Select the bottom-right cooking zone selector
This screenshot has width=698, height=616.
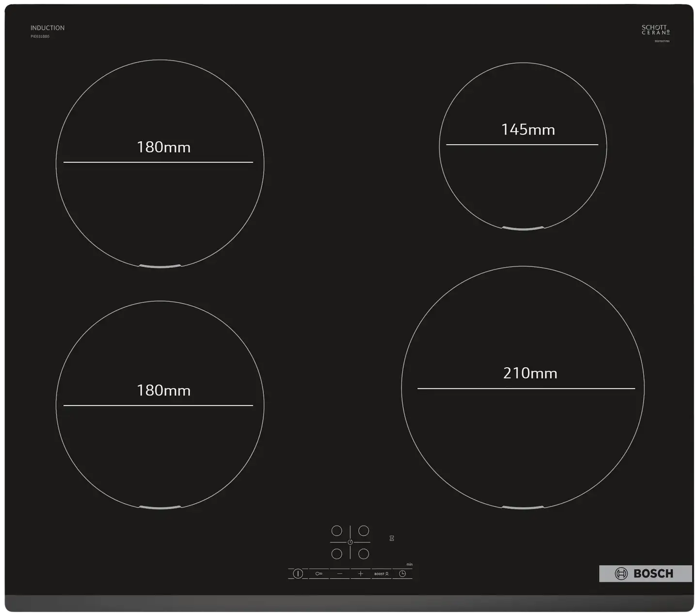[x=364, y=553]
